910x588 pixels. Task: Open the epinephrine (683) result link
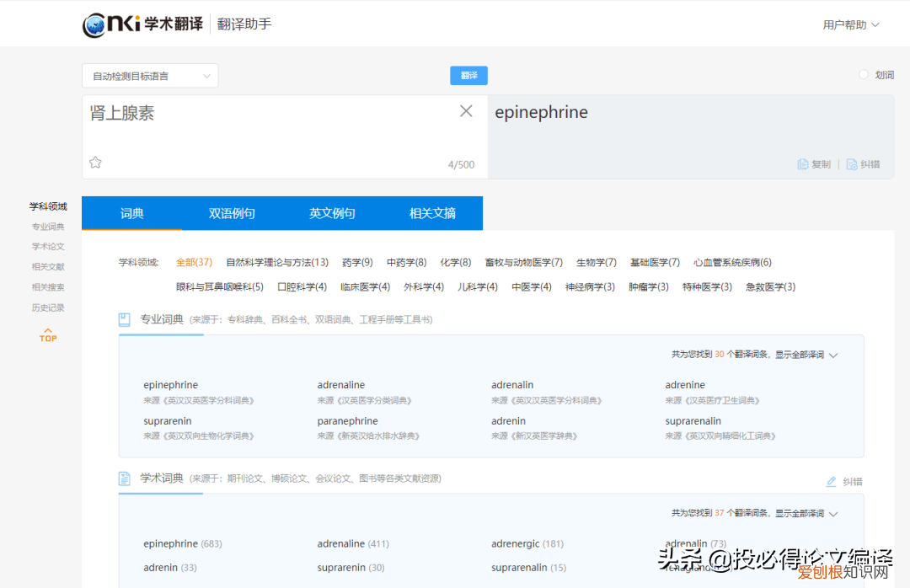(x=171, y=543)
